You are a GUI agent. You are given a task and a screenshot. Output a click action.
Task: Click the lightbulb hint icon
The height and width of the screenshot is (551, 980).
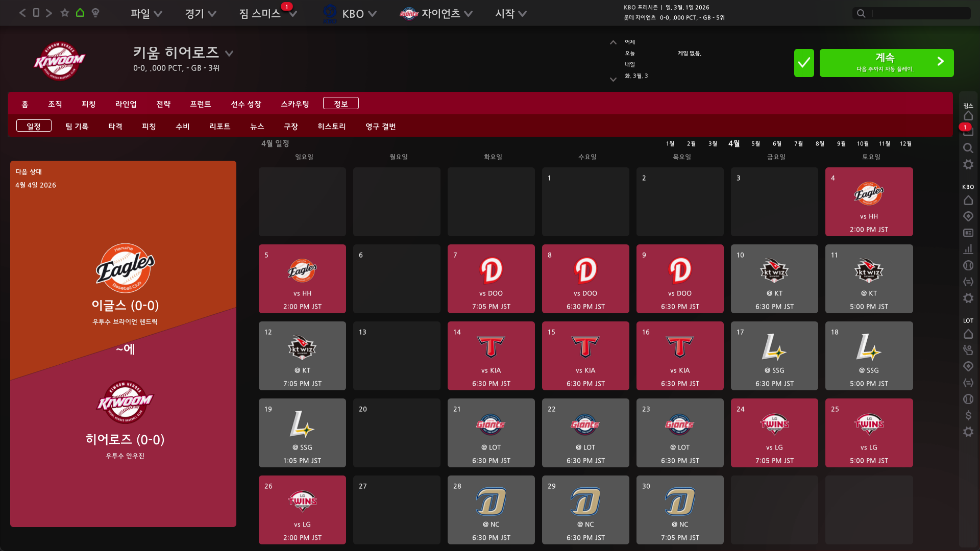click(95, 13)
